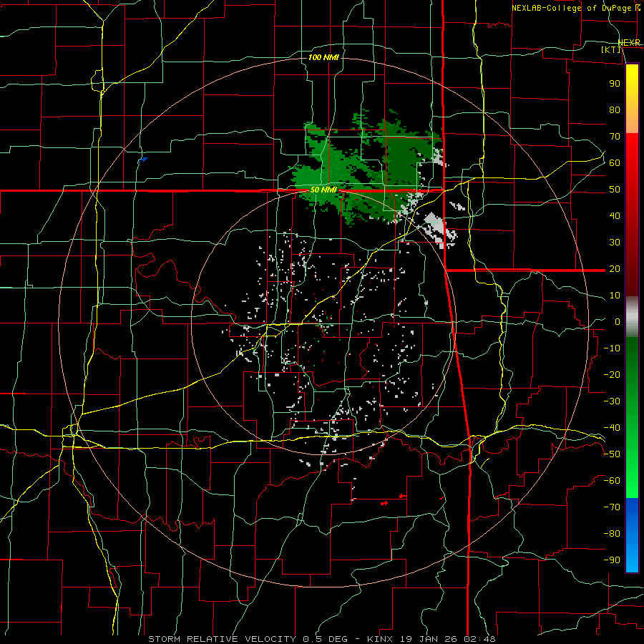Click the 20 value on the velocity scale

tap(615, 269)
